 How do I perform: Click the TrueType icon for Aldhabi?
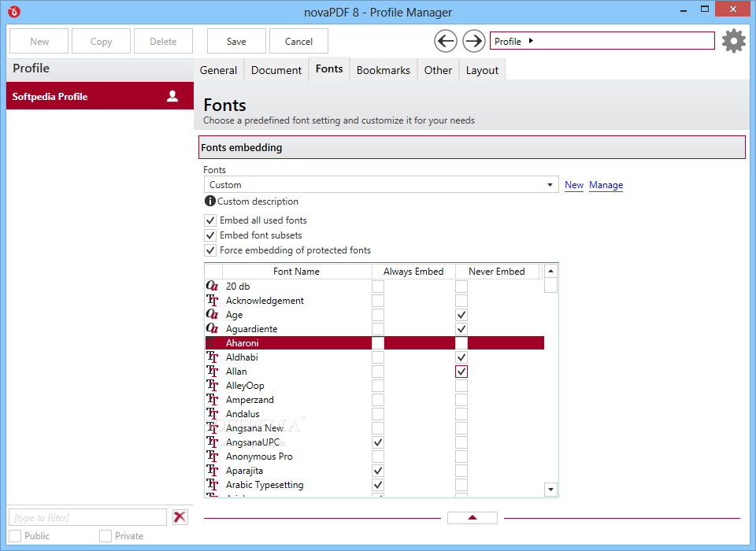click(x=212, y=357)
